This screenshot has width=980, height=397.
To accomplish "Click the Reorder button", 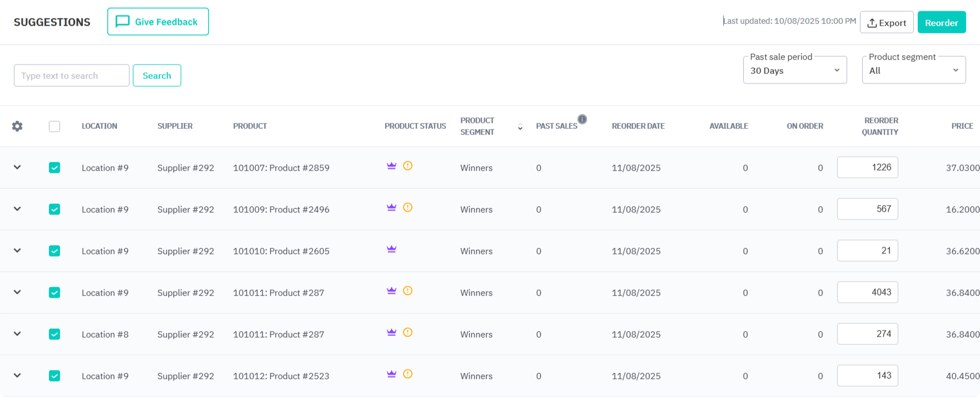I will point(941,23).
